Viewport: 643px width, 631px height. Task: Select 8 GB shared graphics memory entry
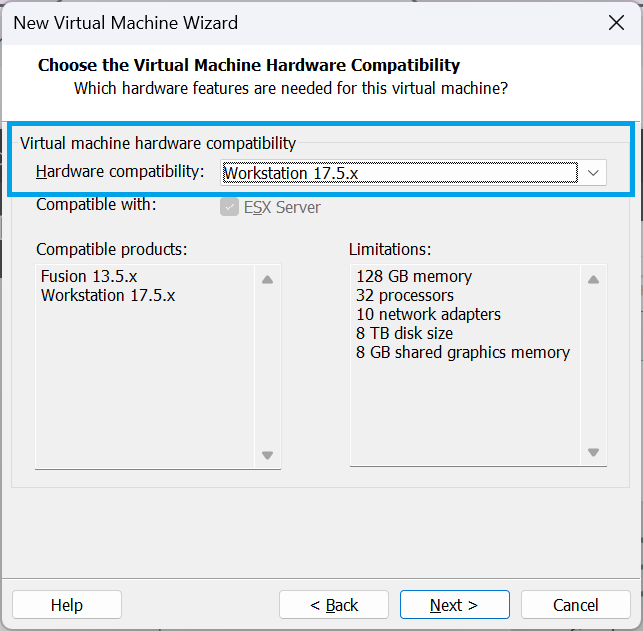[x=463, y=352]
